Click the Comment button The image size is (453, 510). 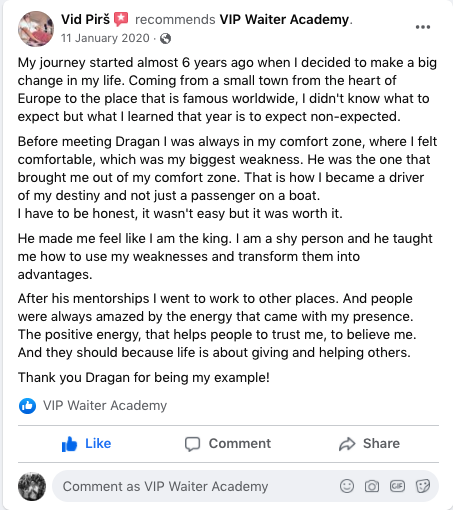tap(228, 444)
